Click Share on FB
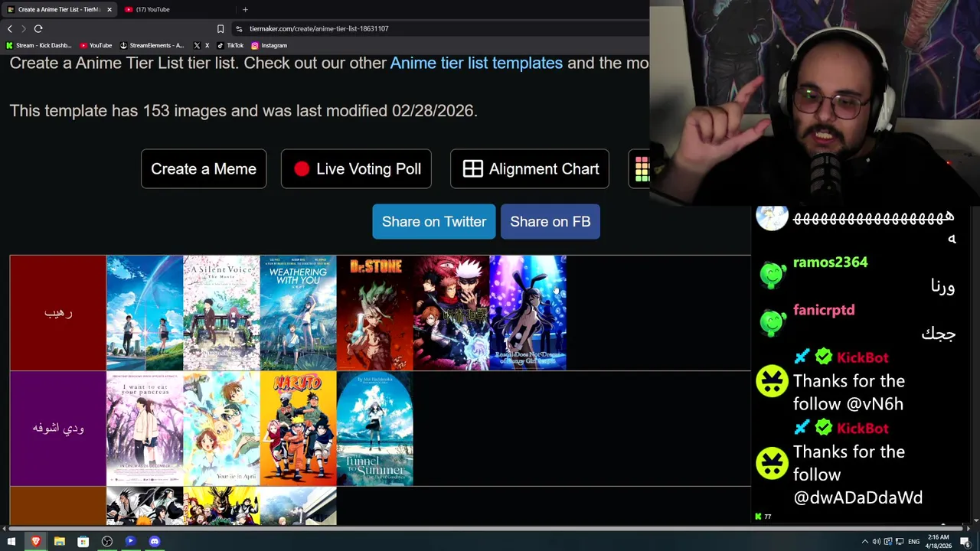The width and height of the screenshot is (980, 551). click(550, 221)
